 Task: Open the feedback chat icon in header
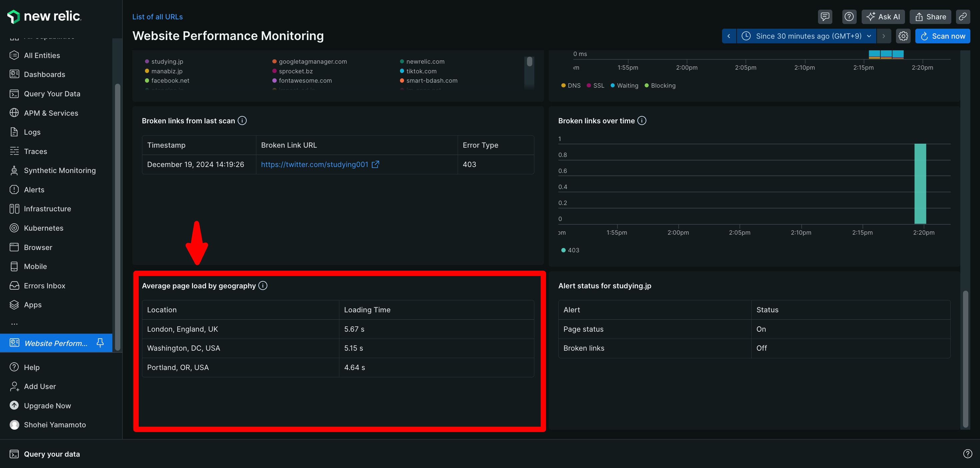click(x=824, y=17)
